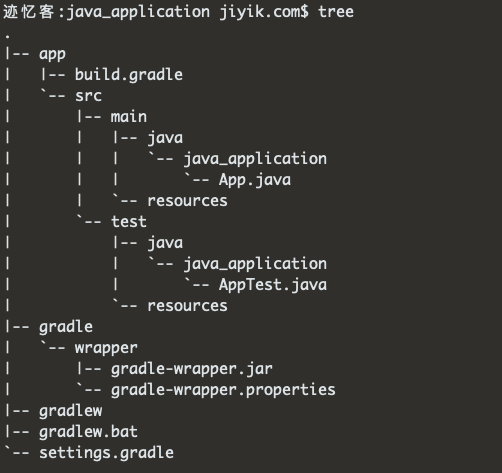Click '迹忆客:java_application' in the prompt
The width and height of the screenshot is (502, 473).
pos(107,13)
